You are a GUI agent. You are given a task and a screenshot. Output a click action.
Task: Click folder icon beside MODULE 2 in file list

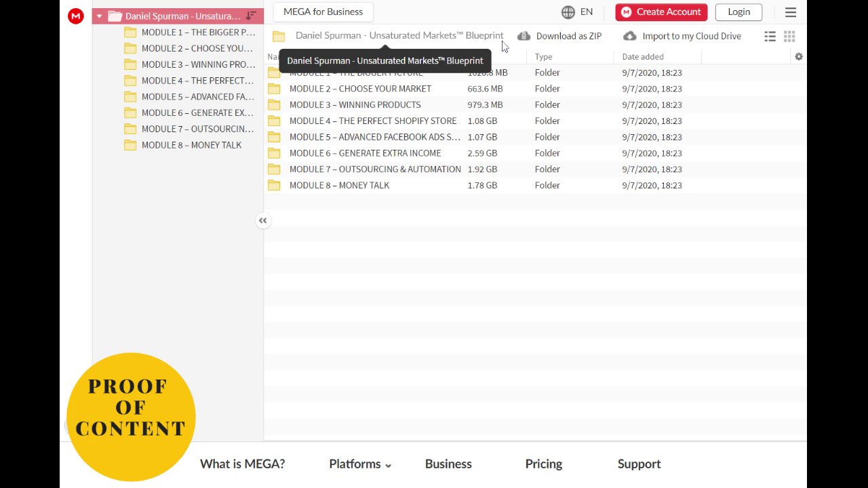coord(274,89)
